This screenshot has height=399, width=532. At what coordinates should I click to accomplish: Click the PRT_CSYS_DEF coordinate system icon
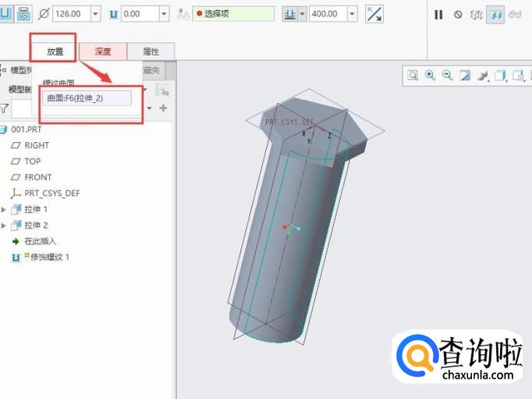point(16,193)
